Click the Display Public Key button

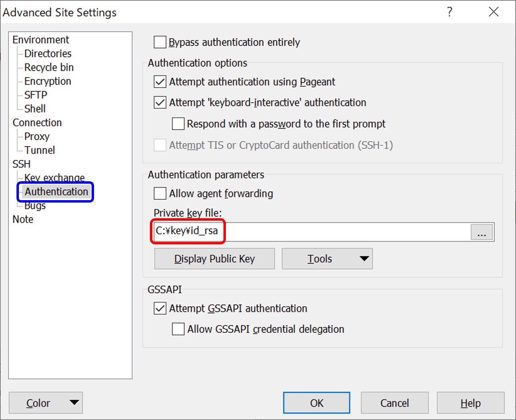click(215, 259)
